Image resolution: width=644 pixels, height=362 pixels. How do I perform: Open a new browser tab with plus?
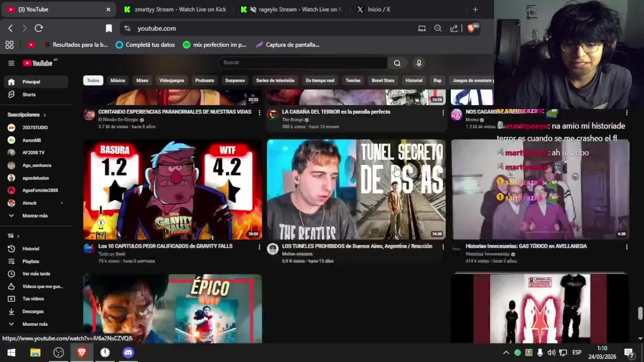tap(475, 9)
